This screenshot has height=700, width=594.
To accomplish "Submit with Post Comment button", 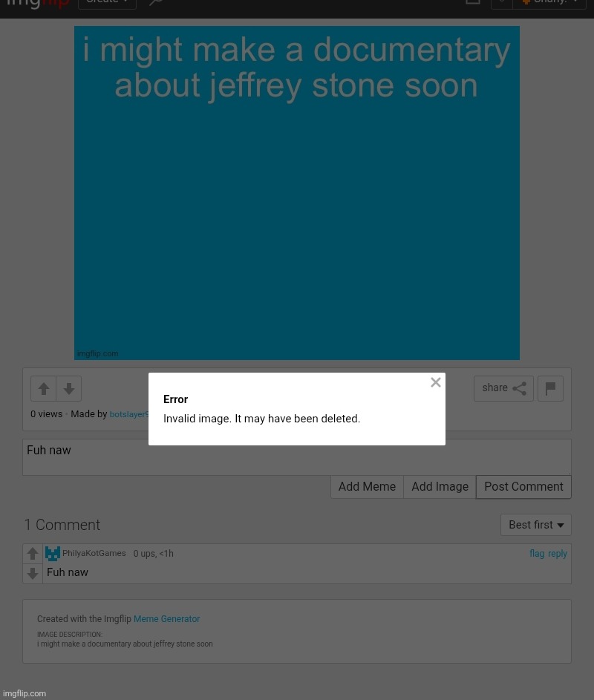I will 523,487.
